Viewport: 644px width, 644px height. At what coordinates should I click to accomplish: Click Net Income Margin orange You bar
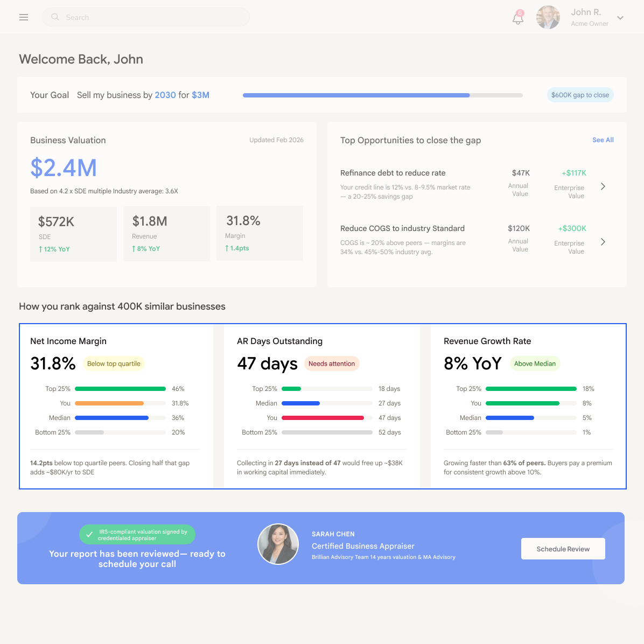[109, 403]
